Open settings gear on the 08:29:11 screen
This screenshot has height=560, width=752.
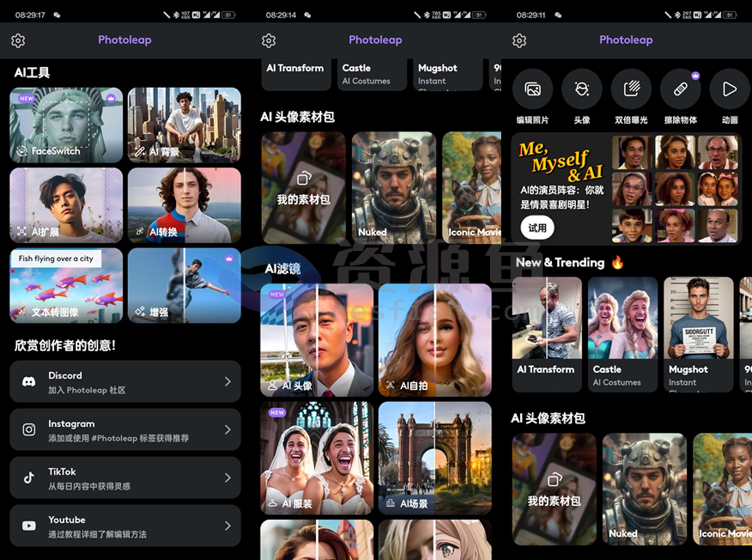tap(519, 41)
